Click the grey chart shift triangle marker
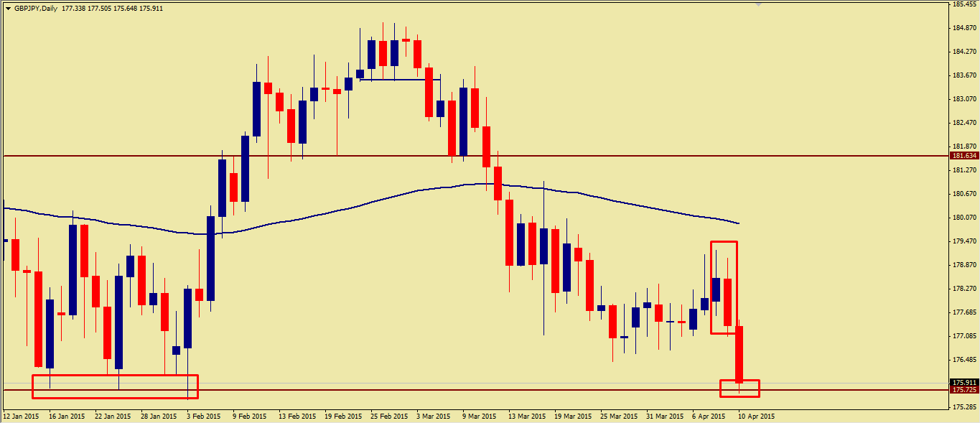 758,4
